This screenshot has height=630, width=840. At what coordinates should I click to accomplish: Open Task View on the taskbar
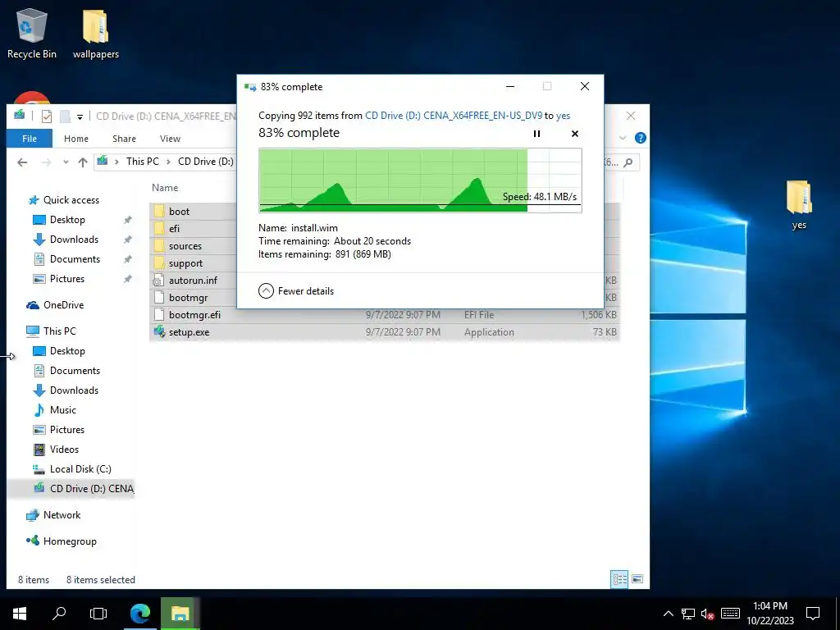pyautogui.click(x=98, y=614)
